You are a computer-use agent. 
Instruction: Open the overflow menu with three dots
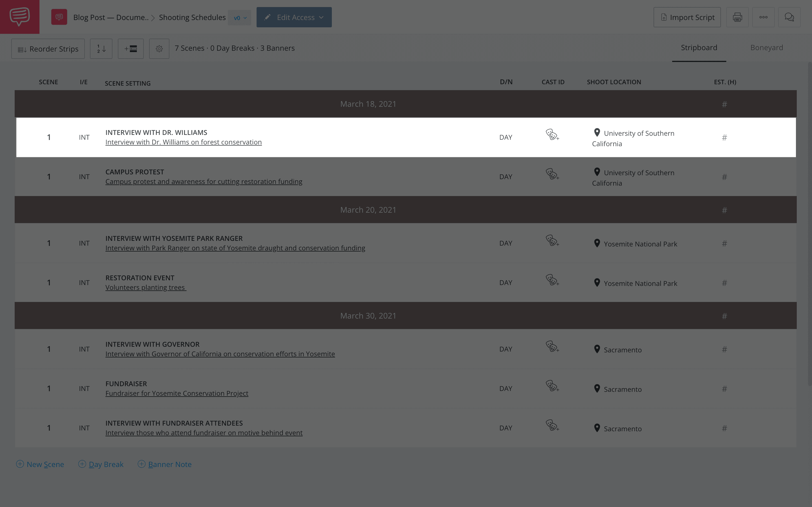point(764,17)
